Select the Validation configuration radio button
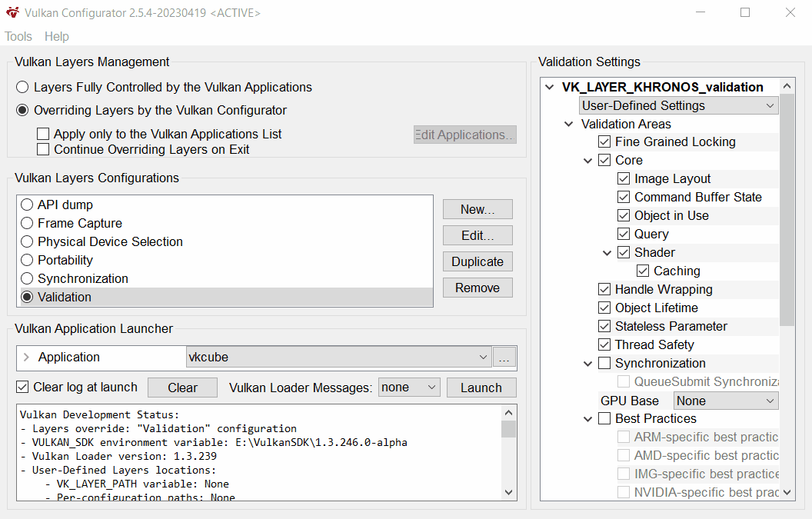Screen dimensions: 812x519 point(27,298)
